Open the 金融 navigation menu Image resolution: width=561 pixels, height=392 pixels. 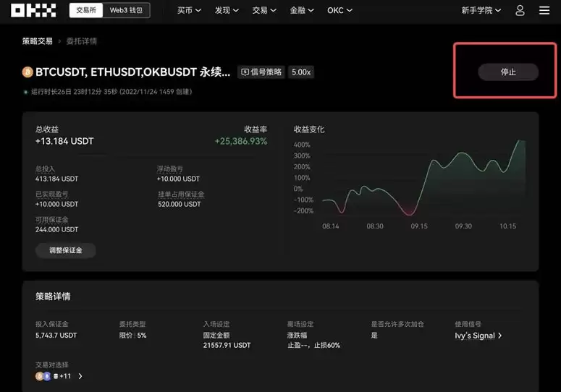point(301,11)
